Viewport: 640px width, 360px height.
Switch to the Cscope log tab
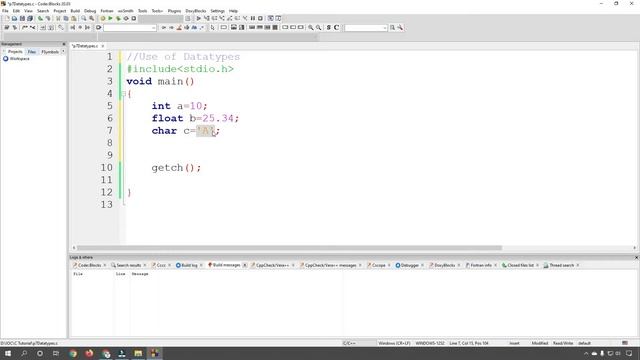[x=378, y=265]
